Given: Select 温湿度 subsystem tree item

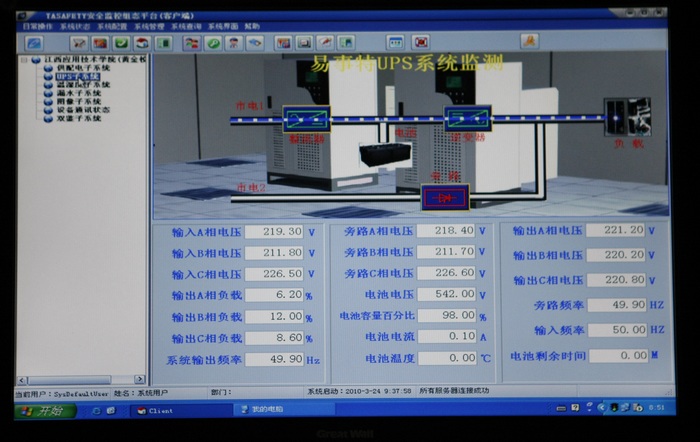Looking at the screenshot, I should pyautogui.click(x=83, y=85).
